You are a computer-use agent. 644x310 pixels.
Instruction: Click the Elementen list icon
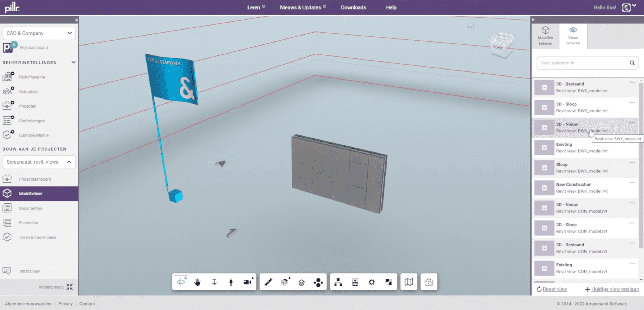[7, 223]
